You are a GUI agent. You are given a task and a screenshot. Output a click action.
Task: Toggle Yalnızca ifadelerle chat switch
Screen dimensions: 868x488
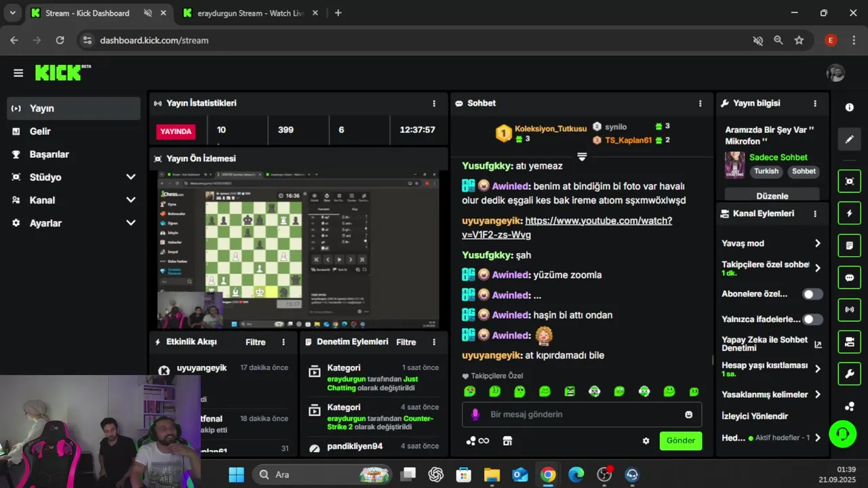pos(812,319)
